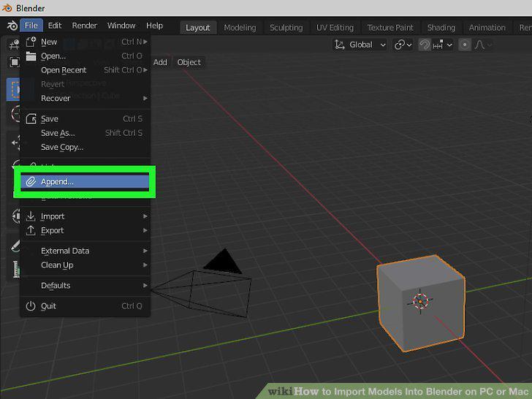This screenshot has width=532, height=399.
Task: Click the Quit power icon
Action: 31,306
